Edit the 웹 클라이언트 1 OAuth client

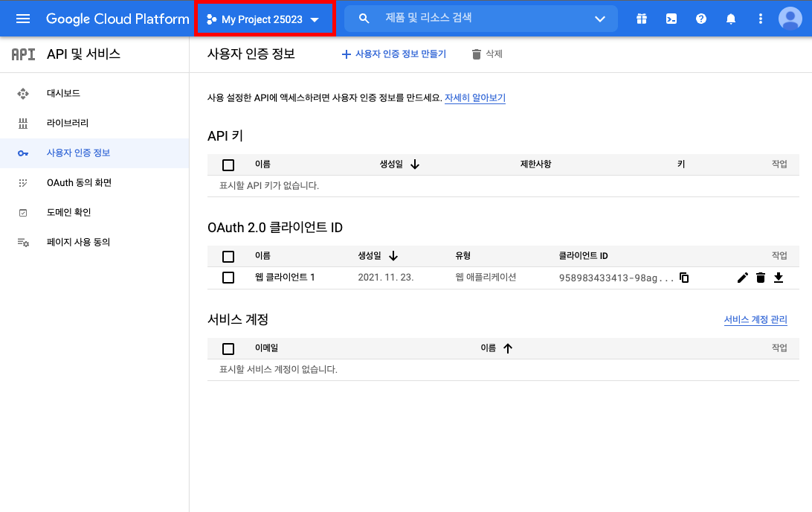(742, 278)
